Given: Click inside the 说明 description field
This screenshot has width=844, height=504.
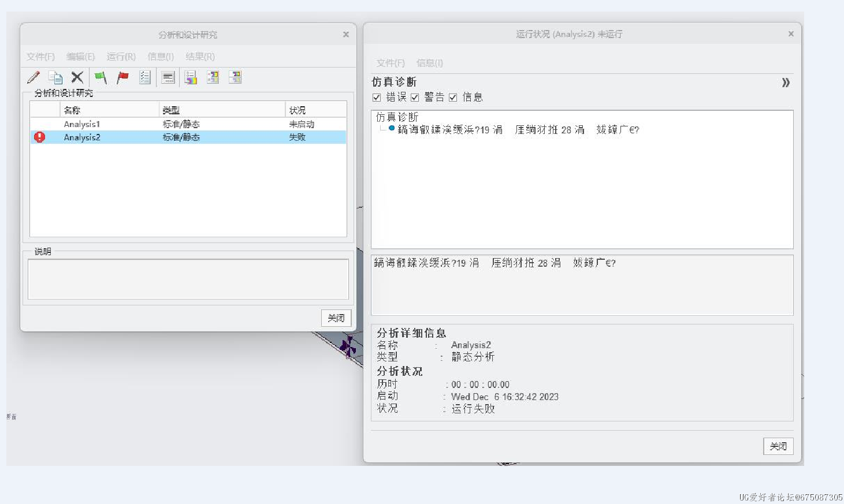Looking at the screenshot, I should coord(188,279).
